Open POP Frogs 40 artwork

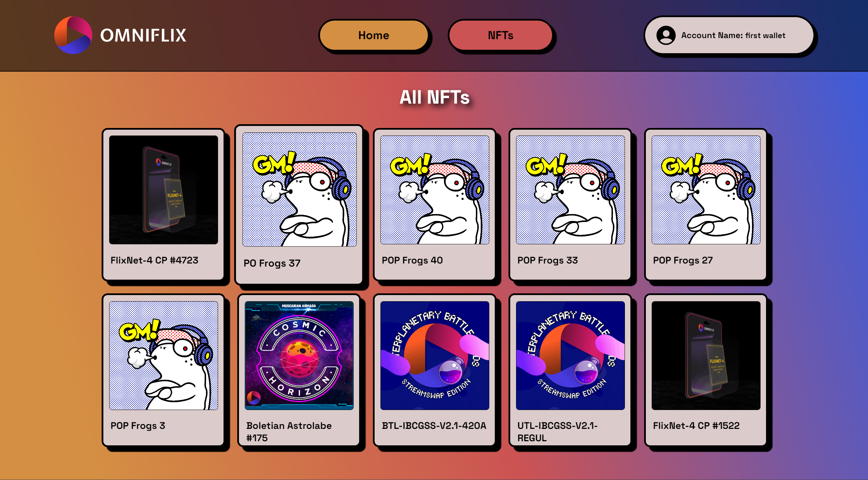tap(435, 190)
